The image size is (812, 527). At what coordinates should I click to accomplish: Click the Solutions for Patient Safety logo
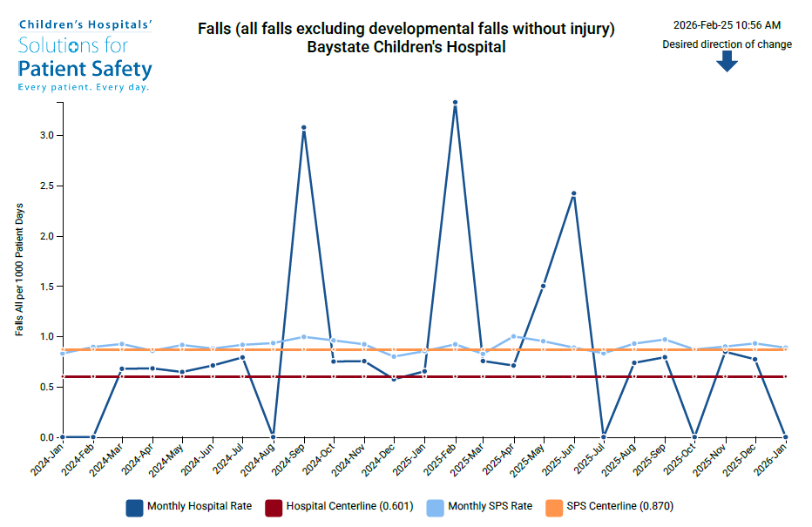point(85,52)
